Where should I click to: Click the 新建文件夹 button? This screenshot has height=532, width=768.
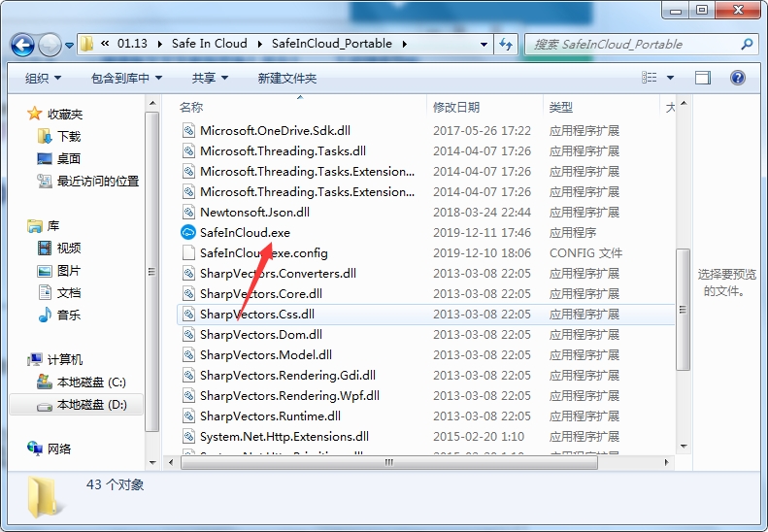pos(287,78)
